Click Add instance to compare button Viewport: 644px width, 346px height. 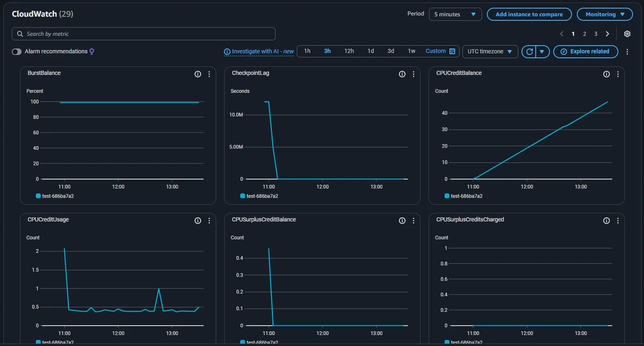(x=529, y=14)
